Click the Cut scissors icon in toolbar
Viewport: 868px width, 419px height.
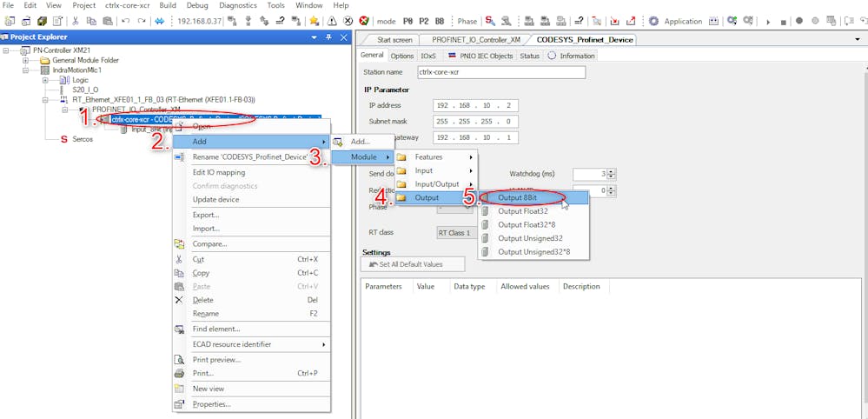point(76,21)
